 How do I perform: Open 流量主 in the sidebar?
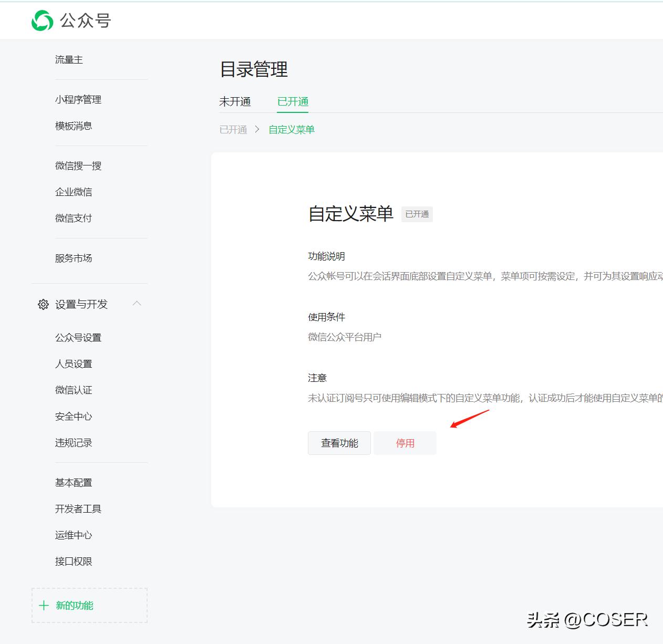(x=69, y=59)
